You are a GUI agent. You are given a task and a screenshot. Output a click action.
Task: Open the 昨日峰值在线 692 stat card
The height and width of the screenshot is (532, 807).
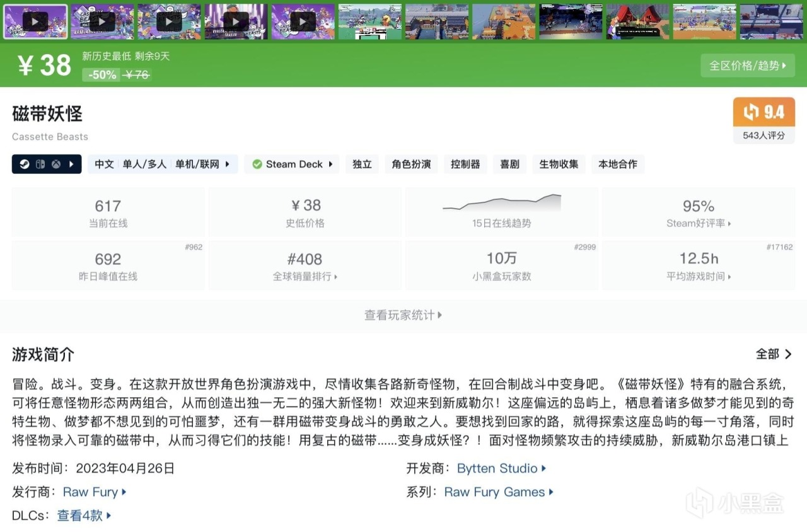click(108, 265)
